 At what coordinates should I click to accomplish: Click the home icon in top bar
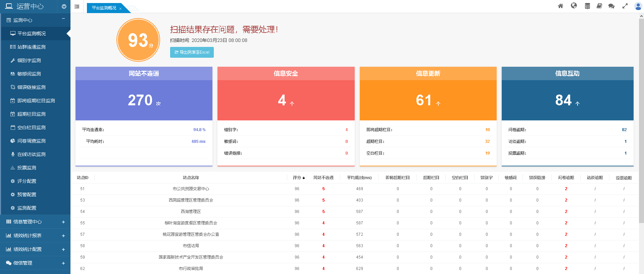[560, 6]
